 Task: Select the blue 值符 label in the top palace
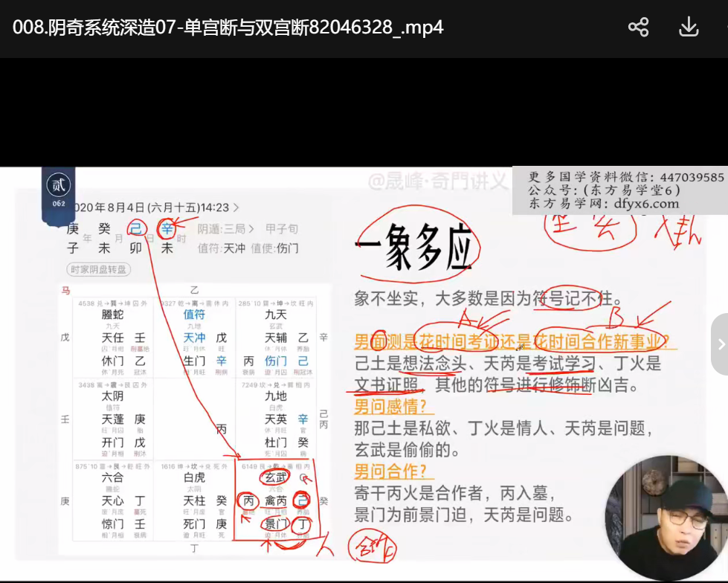click(194, 315)
